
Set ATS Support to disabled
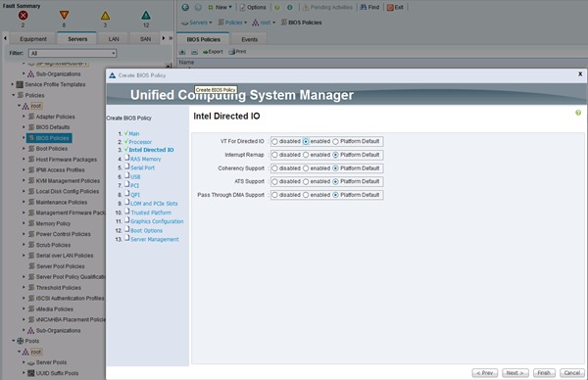point(274,182)
